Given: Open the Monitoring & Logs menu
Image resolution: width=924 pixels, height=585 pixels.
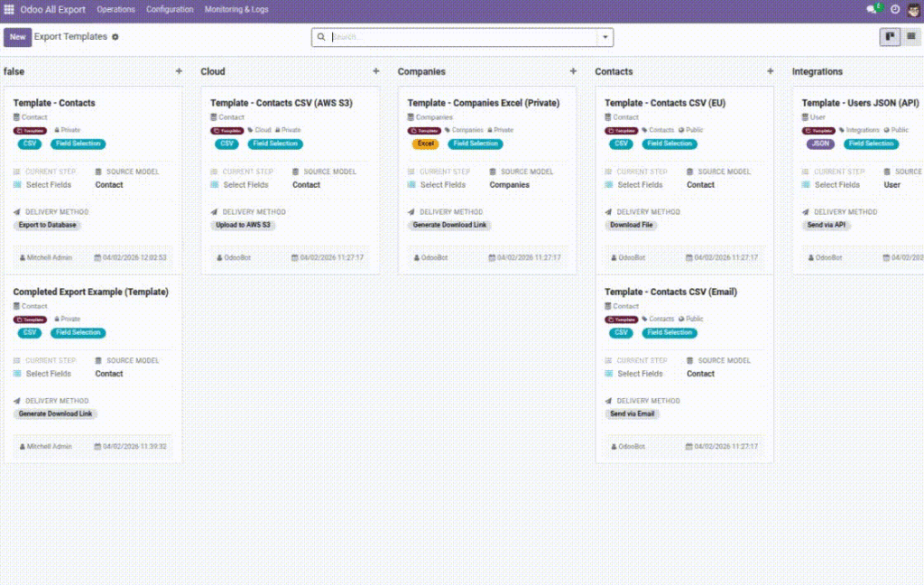Looking at the screenshot, I should coord(236,9).
